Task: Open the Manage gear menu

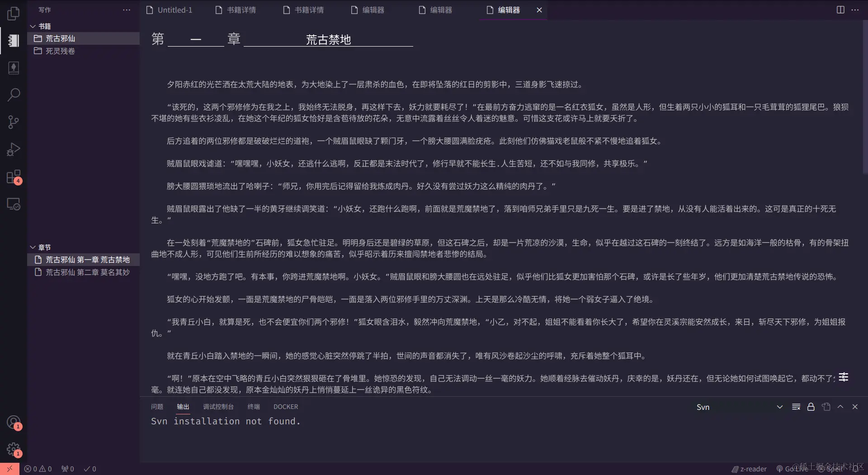Action: [14, 450]
